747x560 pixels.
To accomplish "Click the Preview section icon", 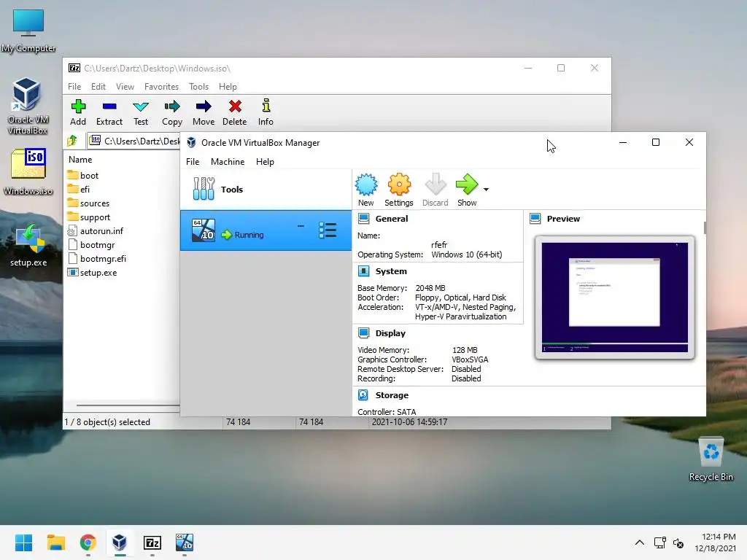I will [535, 219].
